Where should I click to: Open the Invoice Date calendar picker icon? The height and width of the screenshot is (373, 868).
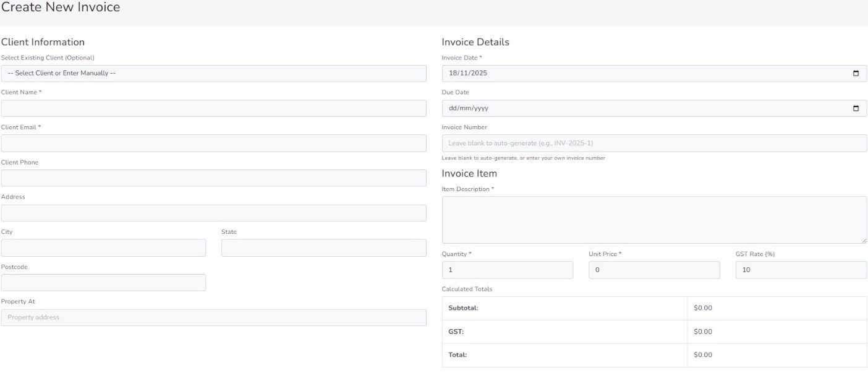(x=856, y=74)
